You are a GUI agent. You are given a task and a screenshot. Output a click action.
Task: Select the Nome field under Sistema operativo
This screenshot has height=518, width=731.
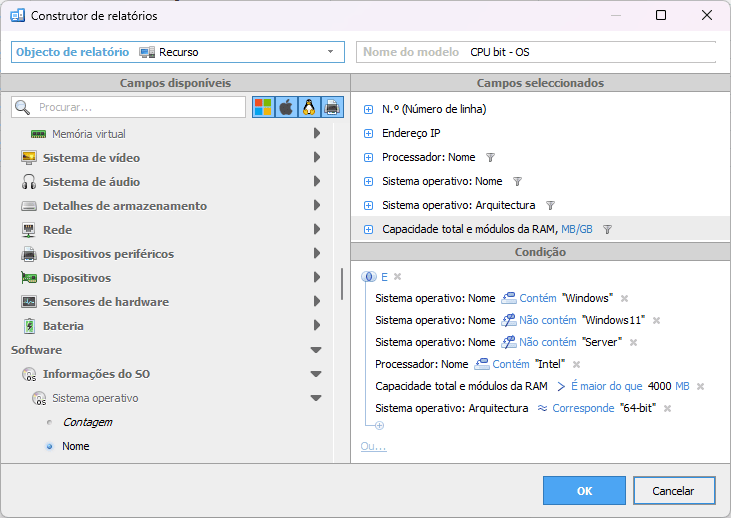(75, 446)
